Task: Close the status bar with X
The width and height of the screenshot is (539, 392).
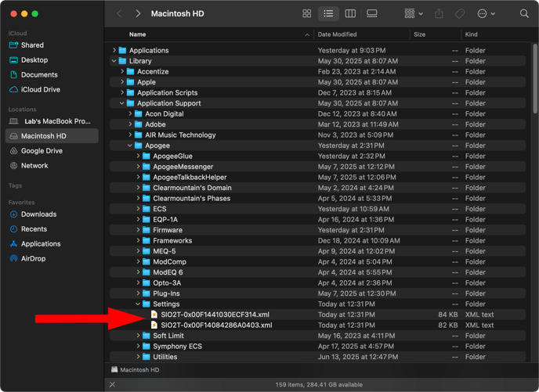Action: click(112, 384)
